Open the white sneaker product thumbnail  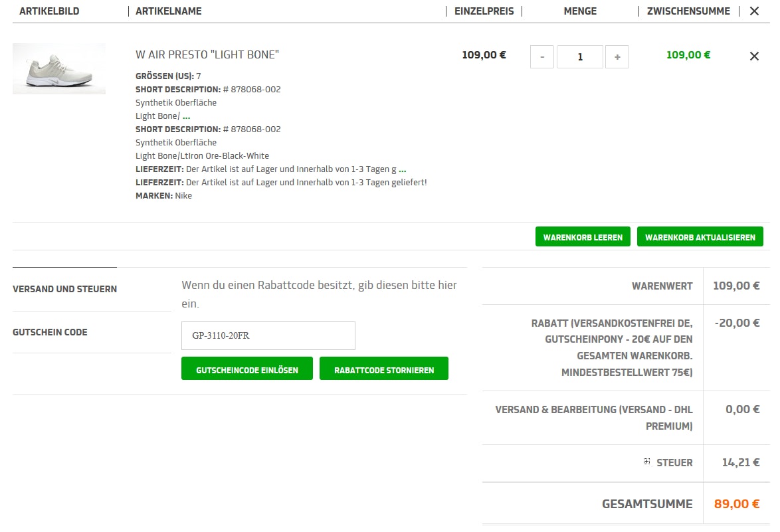[58, 68]
